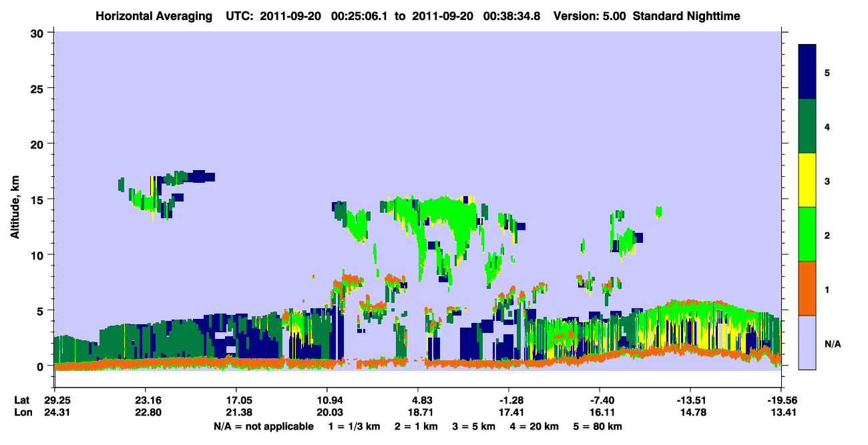Click the colorbar label '2'
Viewport: 868px width, 445px height.
(x=827, y=235)
